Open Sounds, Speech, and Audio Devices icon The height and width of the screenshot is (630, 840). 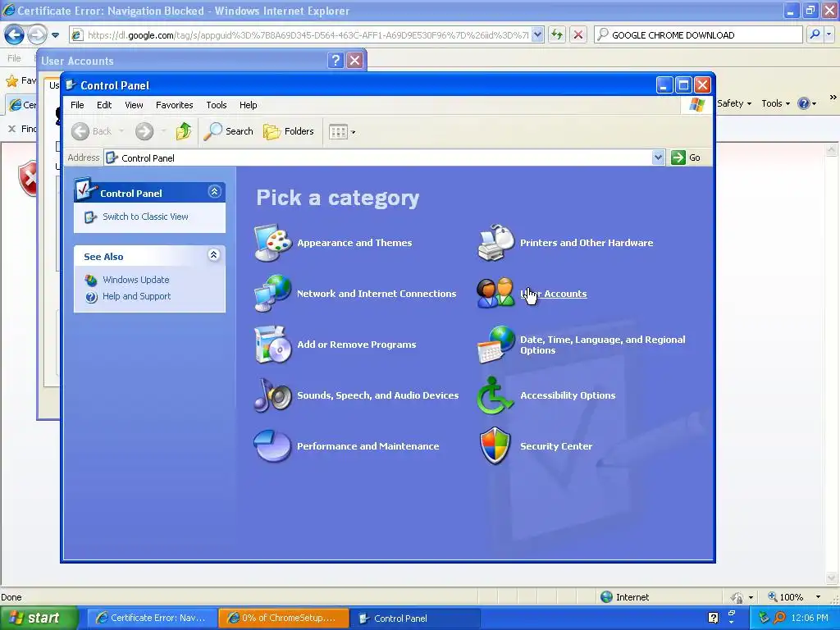pos(272,395)
